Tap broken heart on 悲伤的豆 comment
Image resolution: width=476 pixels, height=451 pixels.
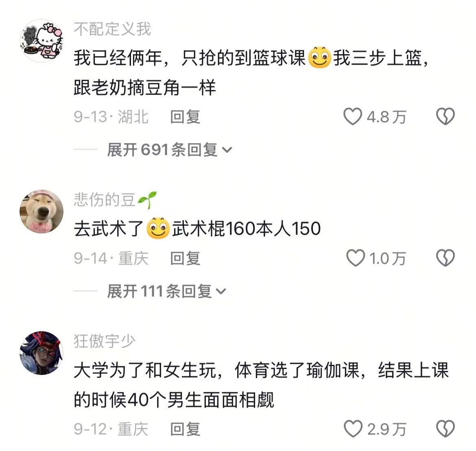[445, 258]
